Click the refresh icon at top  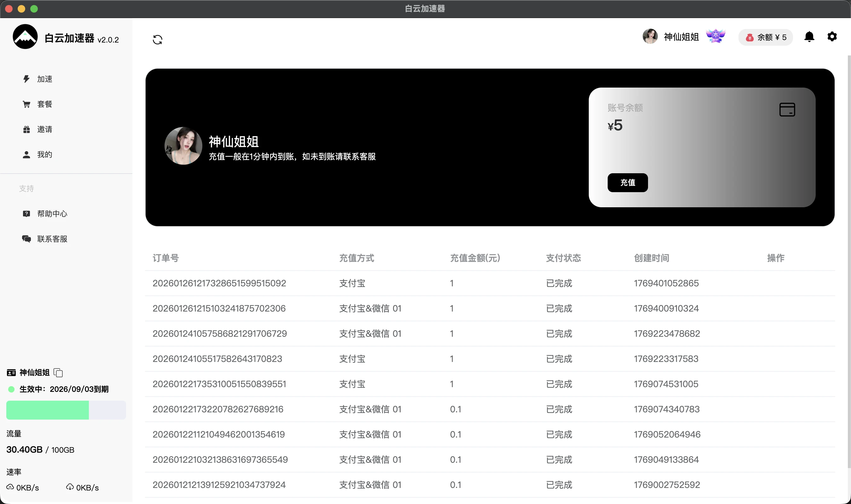click(x=157, y=40)
